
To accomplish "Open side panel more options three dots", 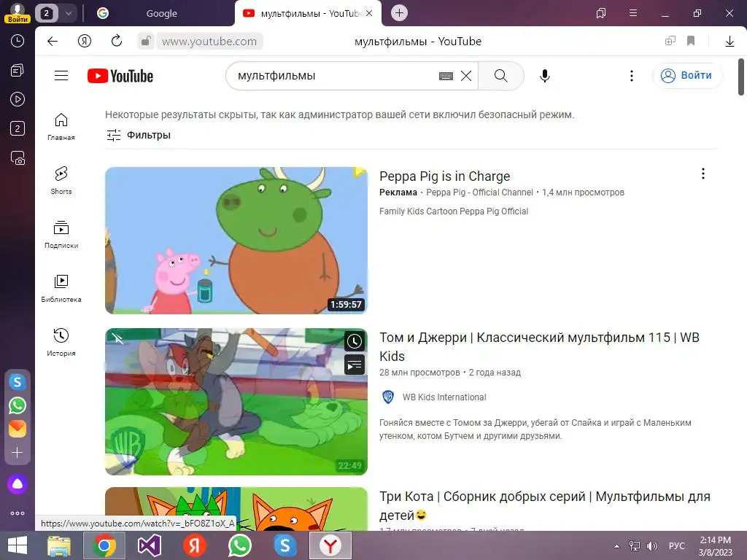I will point(18,513).
